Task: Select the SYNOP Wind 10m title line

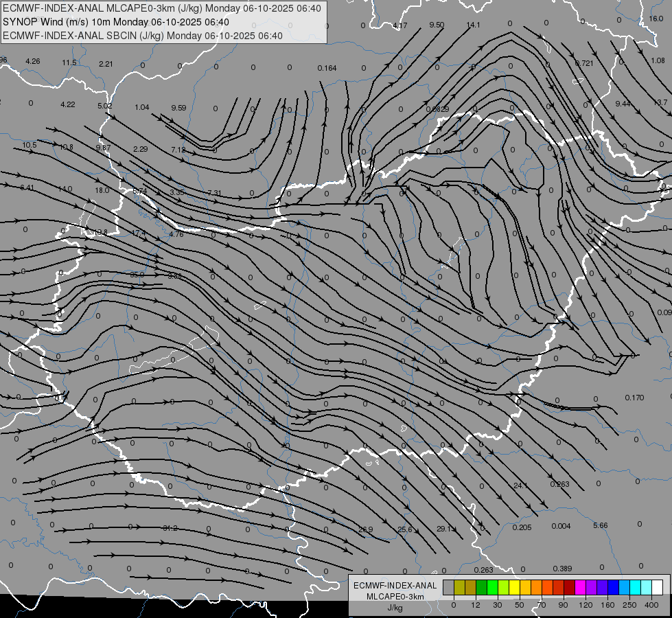Action: point(116,22)
